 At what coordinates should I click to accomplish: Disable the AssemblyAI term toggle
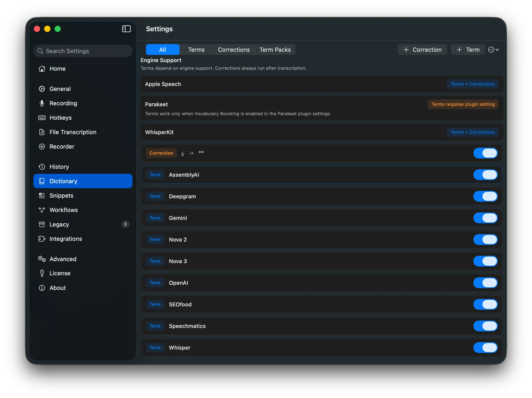click(485, 175)
